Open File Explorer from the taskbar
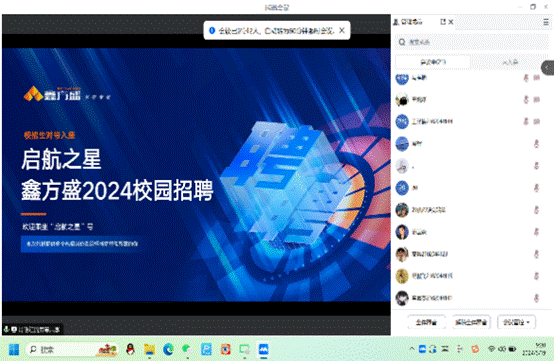The image size is (554, 361). tap(149, 350)
